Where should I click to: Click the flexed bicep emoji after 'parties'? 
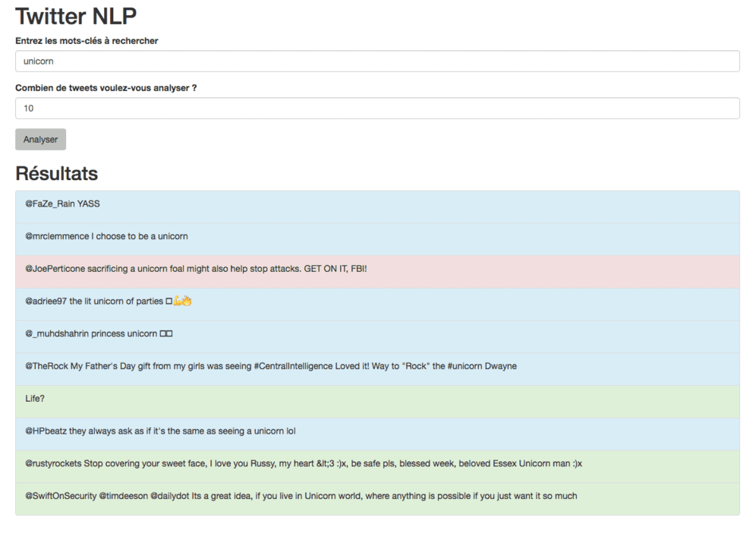[x=178, y=302]
